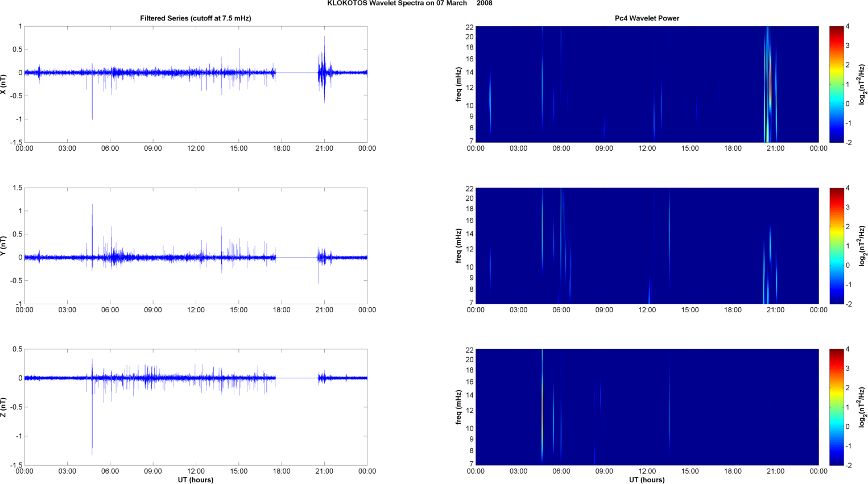This screenshot has width=868, height=484.
Task: Click the bottom colorbar's log2(nT²/Hz) label
Action: tap(863, 407)
